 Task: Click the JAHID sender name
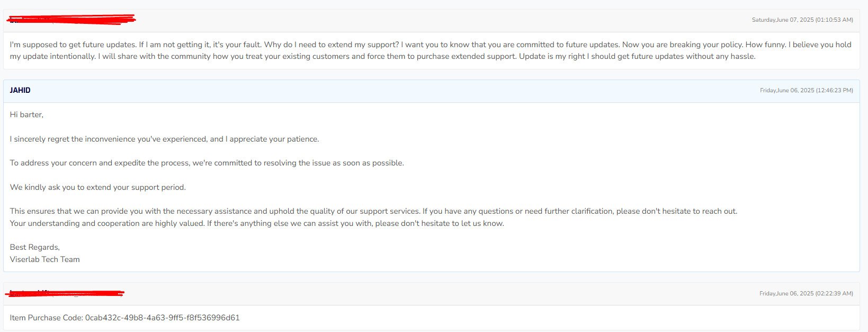tap(20, 90)
